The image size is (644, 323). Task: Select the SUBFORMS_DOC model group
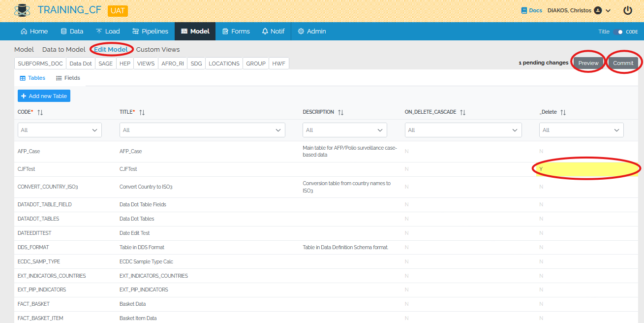[x=40, y=64]
